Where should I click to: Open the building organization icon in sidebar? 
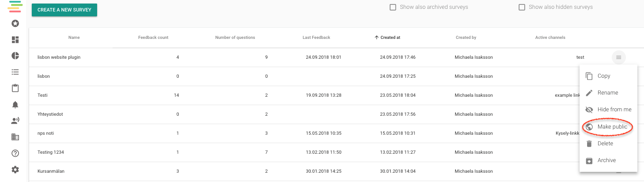15,137
